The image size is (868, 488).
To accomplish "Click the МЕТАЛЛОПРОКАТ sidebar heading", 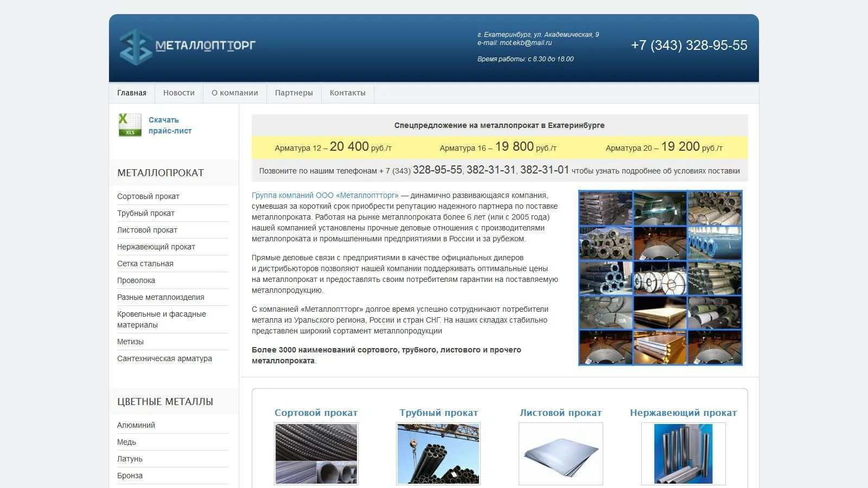I will (x=161, y=173).
